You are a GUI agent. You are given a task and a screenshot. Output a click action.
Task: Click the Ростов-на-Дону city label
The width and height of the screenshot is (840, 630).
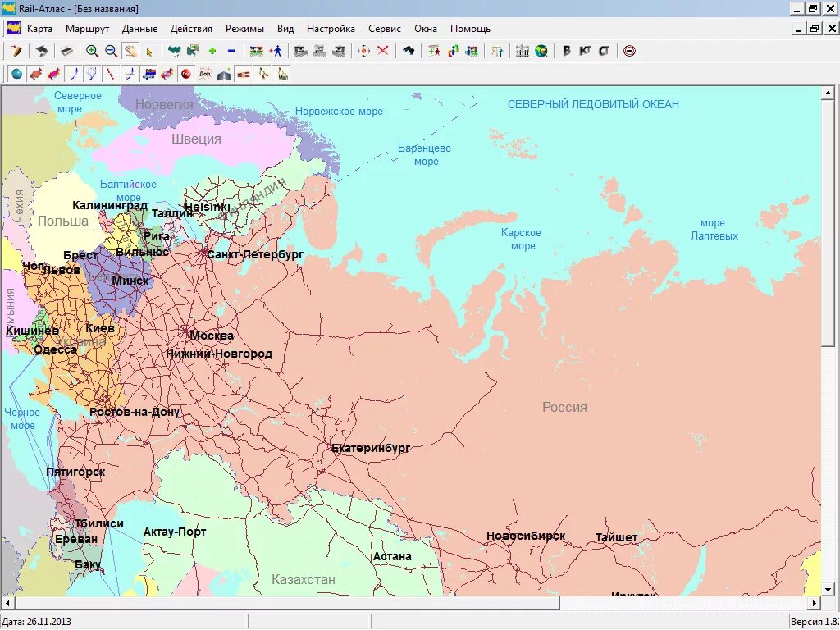click(135, 412)
